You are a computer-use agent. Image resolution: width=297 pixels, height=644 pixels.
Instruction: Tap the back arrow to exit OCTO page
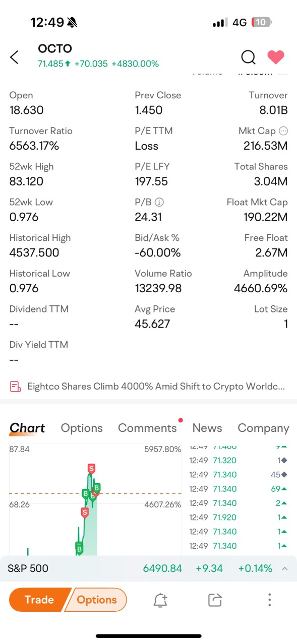(14, 57)
